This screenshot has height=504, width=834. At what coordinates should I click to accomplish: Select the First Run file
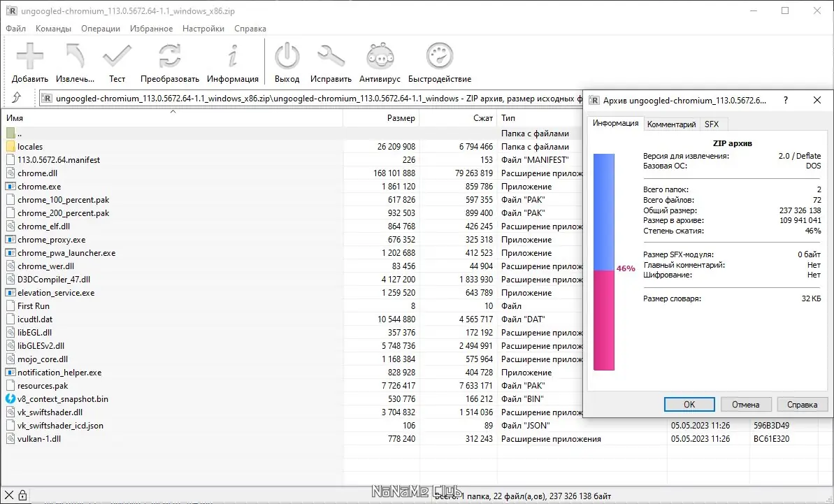(x=34, y=306)
